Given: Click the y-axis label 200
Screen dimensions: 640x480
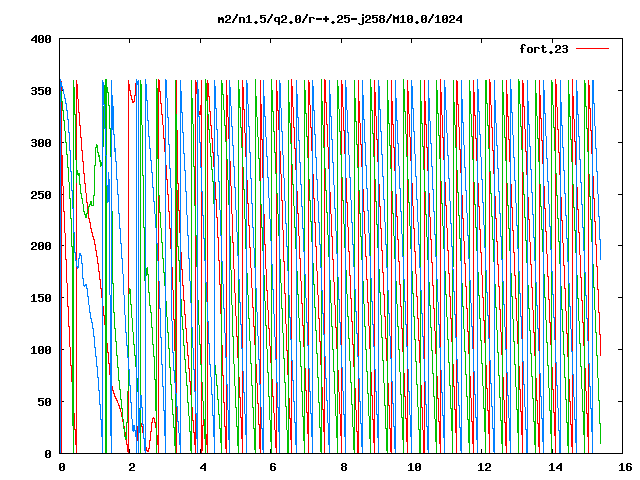Looking at the screenshot, I should click(x=41, y=246).
